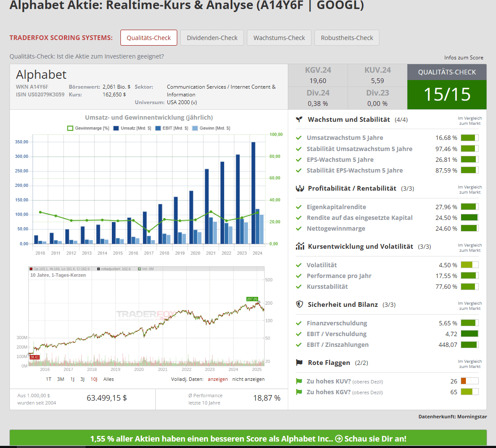Click checkmark beside Stabilität EPS-Wachstum 5 Jahre
This screenshot has width=496, height=448.
pos(299,170)
